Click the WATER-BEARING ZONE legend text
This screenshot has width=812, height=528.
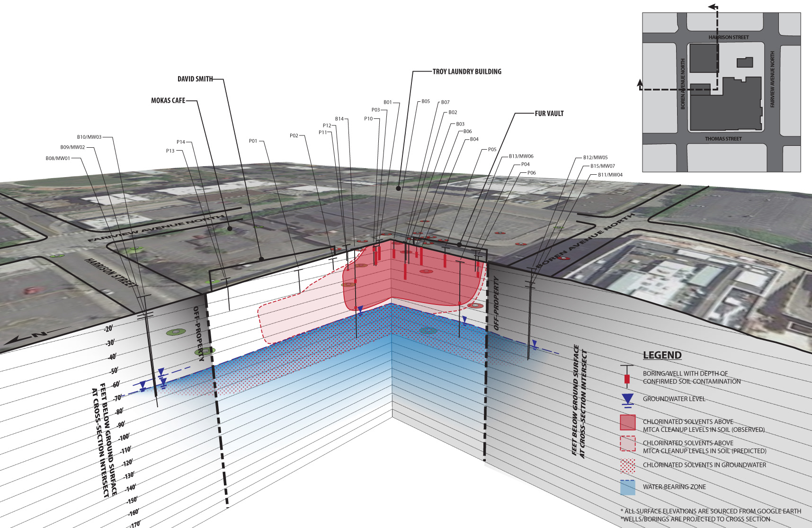click(x=674, y=487)
